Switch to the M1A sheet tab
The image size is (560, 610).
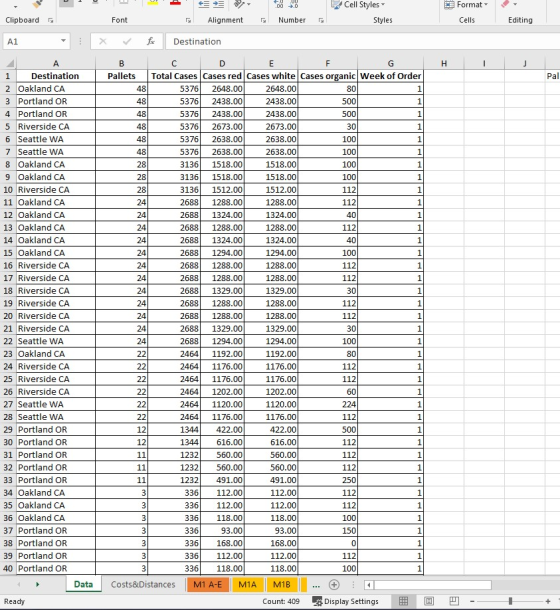(x=247, y=584)
